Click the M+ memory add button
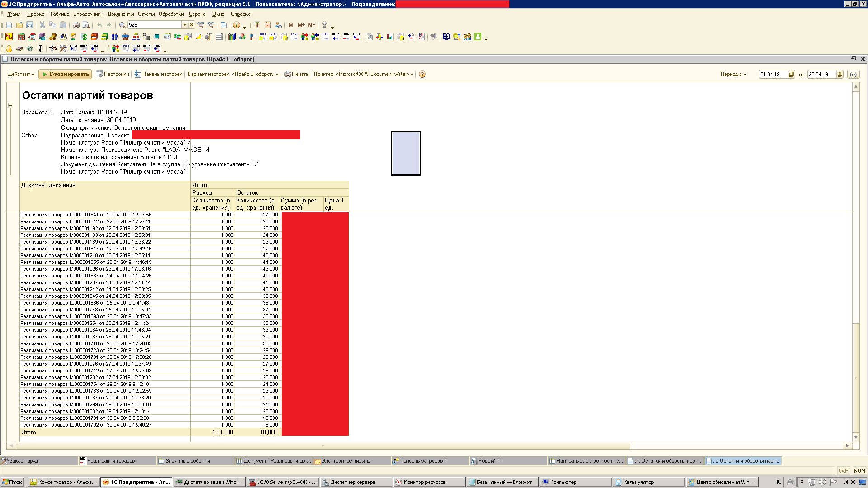Image resolution: width=868 pixels, height=488 pixels. 301,25
